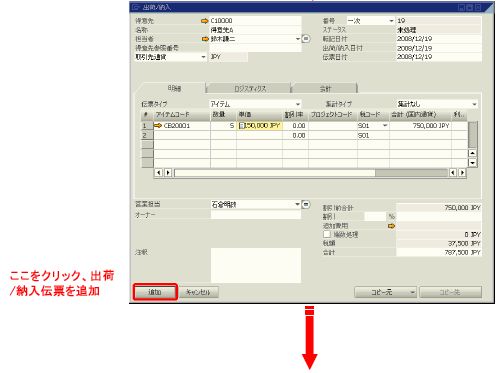
Task: Click the orange link arrow beside customer C10000
Action: [204, 21]
